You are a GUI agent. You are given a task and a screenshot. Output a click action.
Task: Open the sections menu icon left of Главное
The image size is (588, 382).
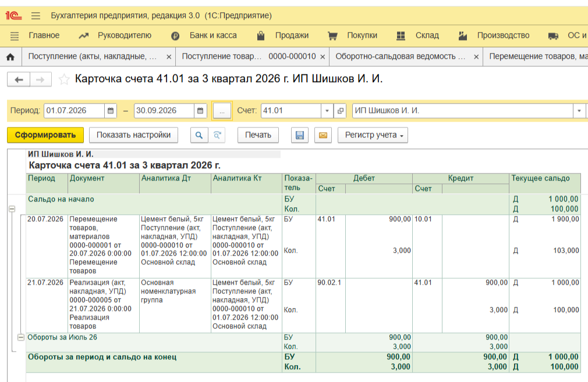point(14,36)
